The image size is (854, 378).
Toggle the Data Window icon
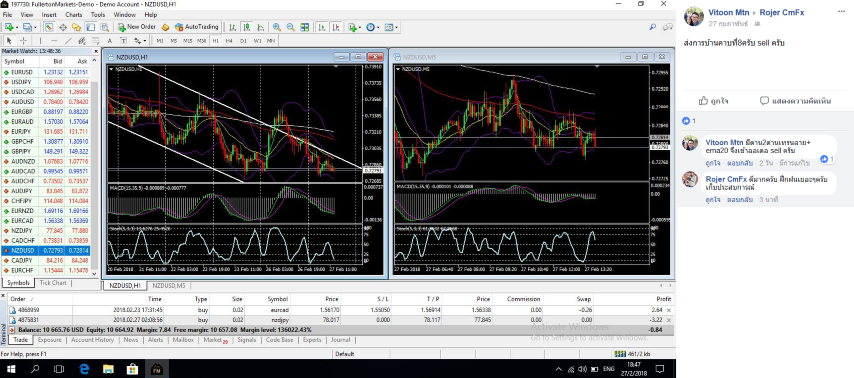coord(63,27)
